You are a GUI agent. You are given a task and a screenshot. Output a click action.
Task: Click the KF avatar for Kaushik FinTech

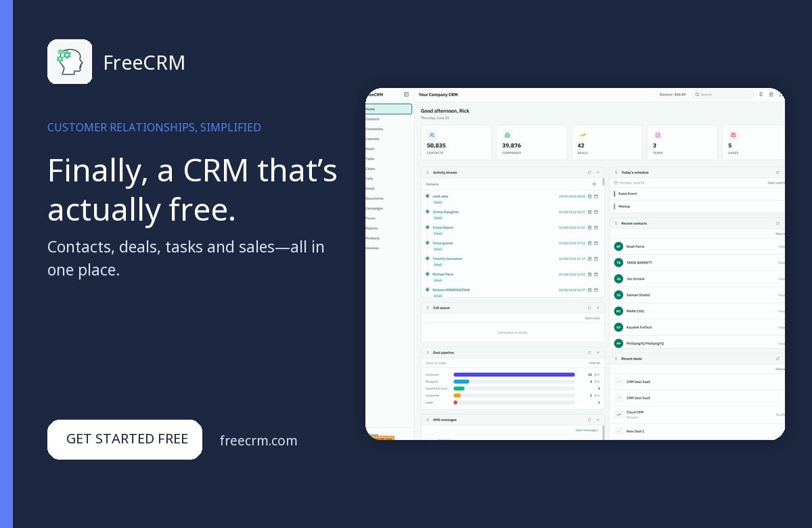coord(618,327)
